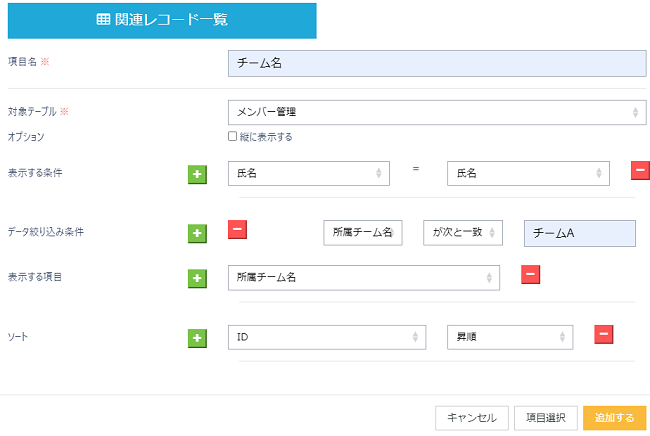Click green plus icon for ソート

[197, 338]
